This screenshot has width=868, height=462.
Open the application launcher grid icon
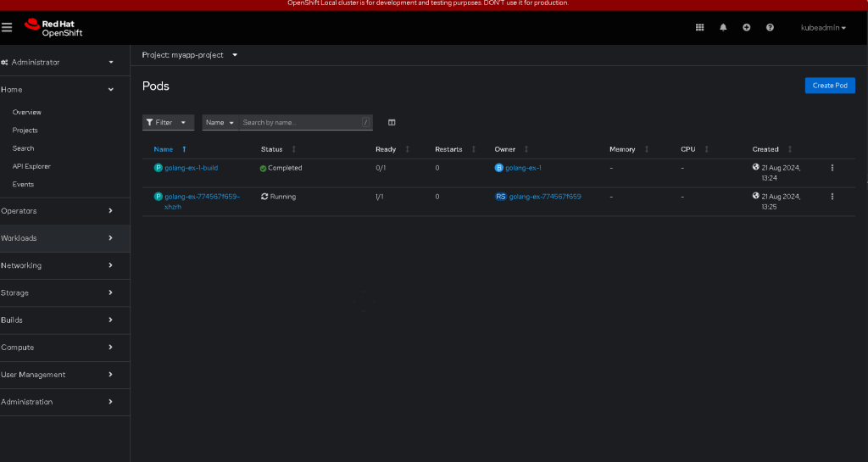(699, 27)
